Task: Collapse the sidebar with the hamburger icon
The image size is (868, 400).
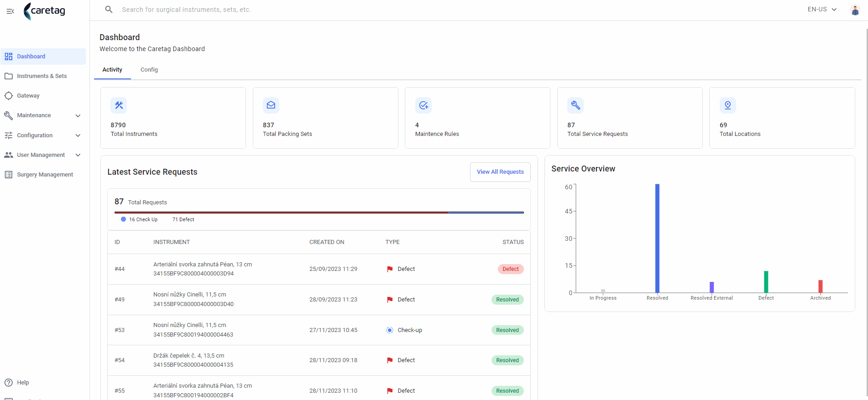Action: point(10,11)
